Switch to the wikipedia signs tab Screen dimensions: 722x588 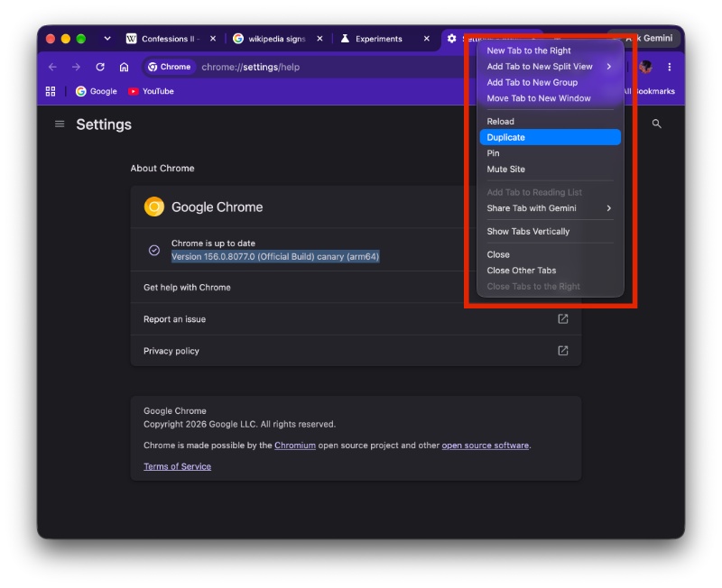coord(277,39)
